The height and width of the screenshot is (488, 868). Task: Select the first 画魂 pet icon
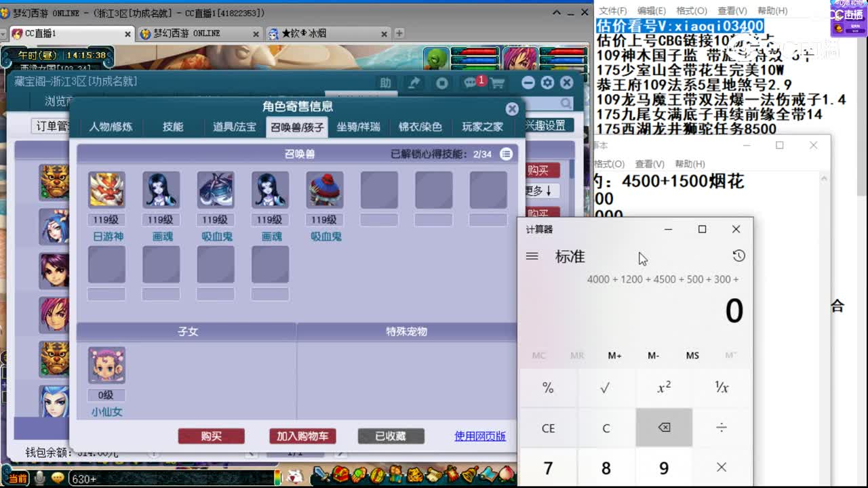point(161,189)
